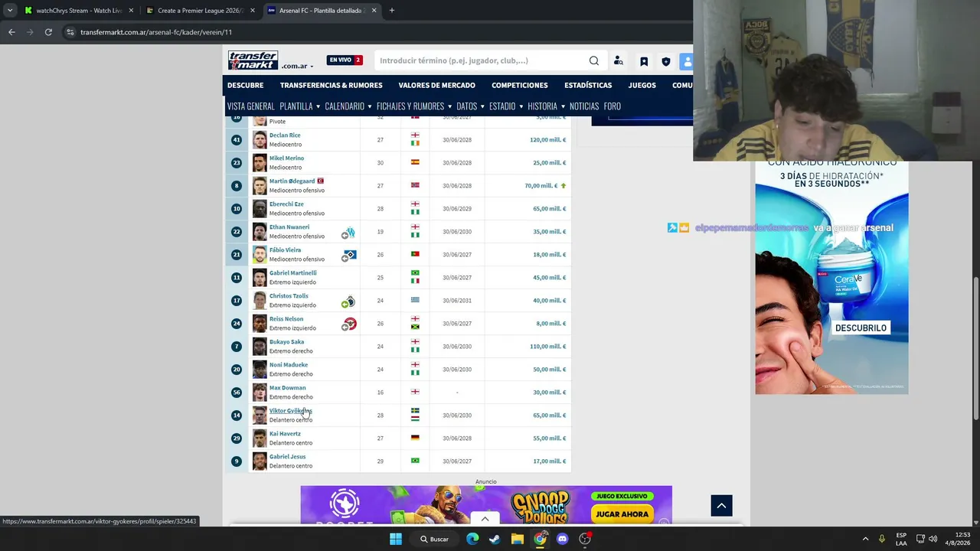The height and width of the screenshot is (551, 980).
Task: Switch to Create a Premier League tab
Action: (x=200, y=11)
